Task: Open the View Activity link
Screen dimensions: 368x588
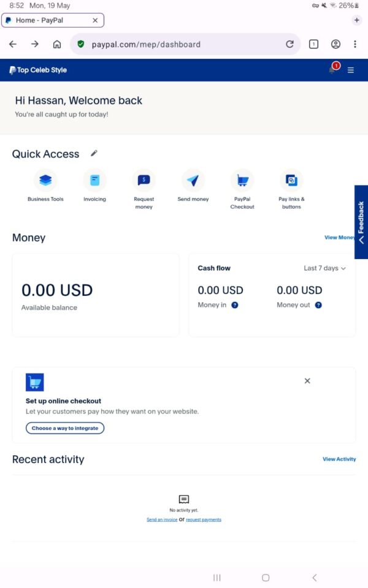Action: 339,459
